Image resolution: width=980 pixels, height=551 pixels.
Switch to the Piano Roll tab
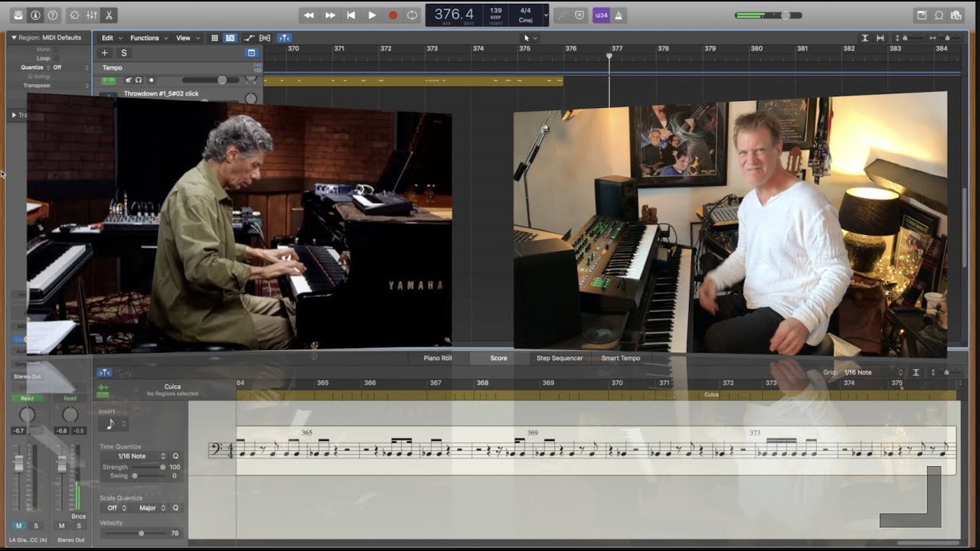(x=438, y=358)
